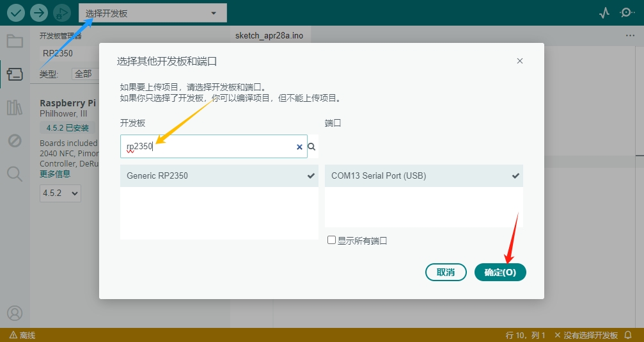Click the board search magnifier icon
644x342 pixels.
pos(311,147)
